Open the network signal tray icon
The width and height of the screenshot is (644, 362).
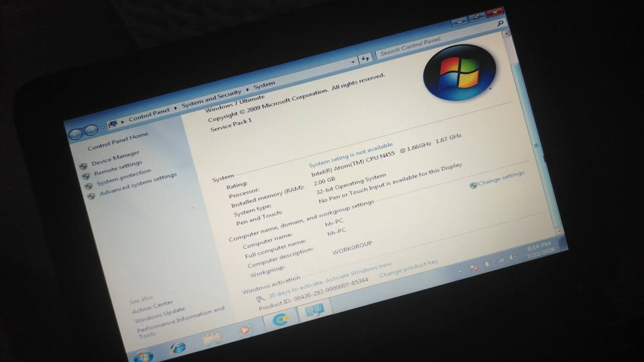[x=500, y=260]
